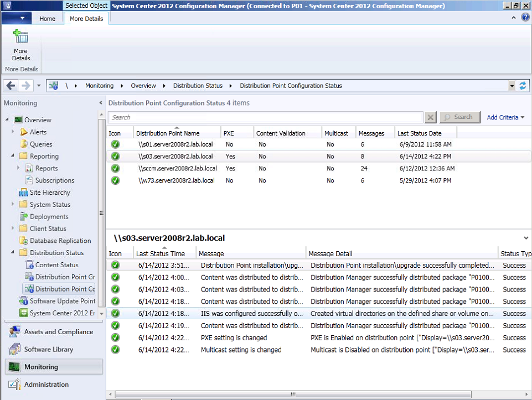Expand the System Status node
This screenshot has width=532, height=400.
click(x=13, y=204)
